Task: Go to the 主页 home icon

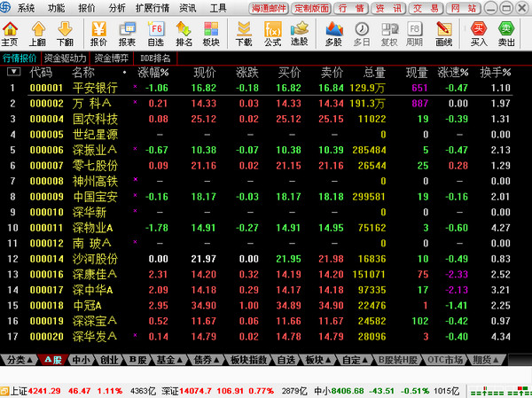Action: point(10,34)
